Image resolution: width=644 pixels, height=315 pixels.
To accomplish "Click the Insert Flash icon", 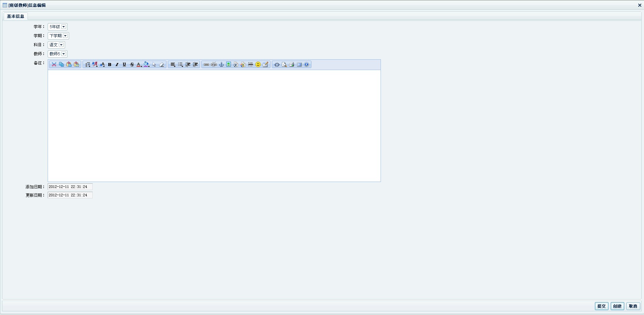I will point(236,64).
